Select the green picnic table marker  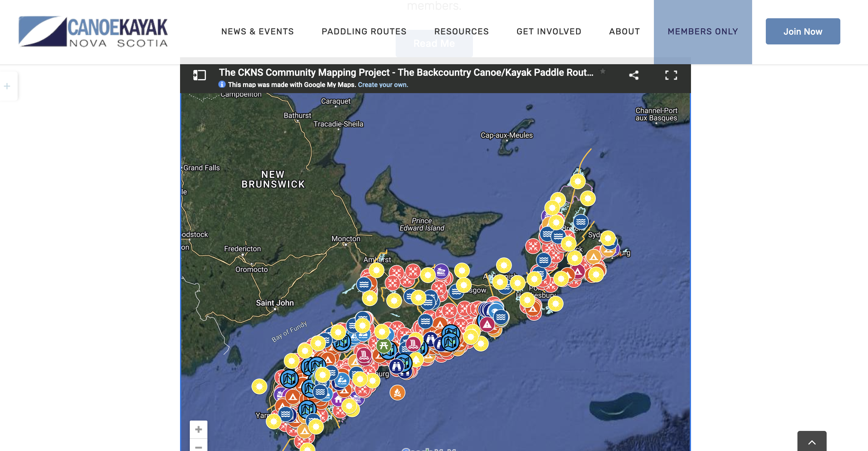[384, 345]
